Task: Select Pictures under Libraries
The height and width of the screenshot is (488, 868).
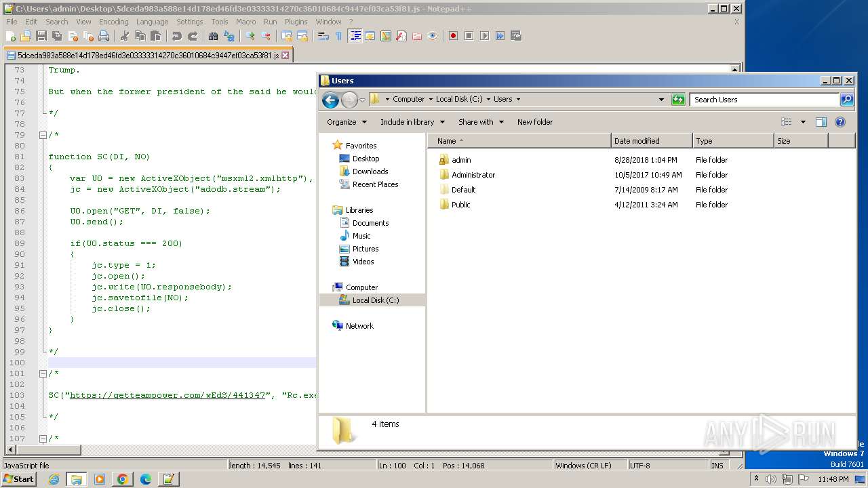Action: pyautogui.click(x=365, y=249)
